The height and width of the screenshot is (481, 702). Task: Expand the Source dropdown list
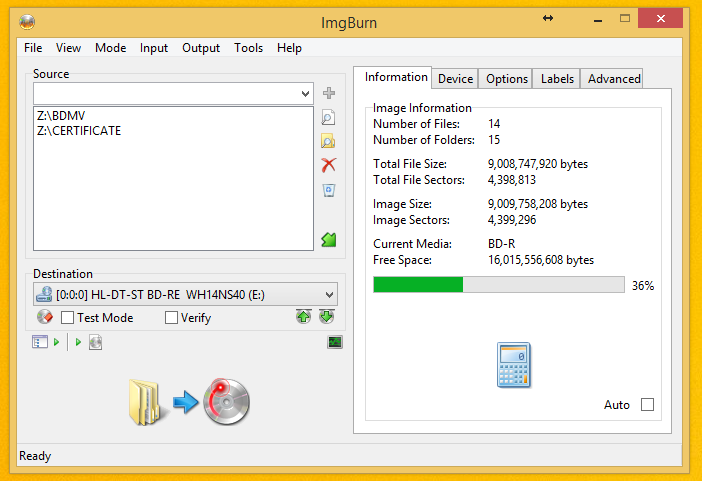coord(305,94)
